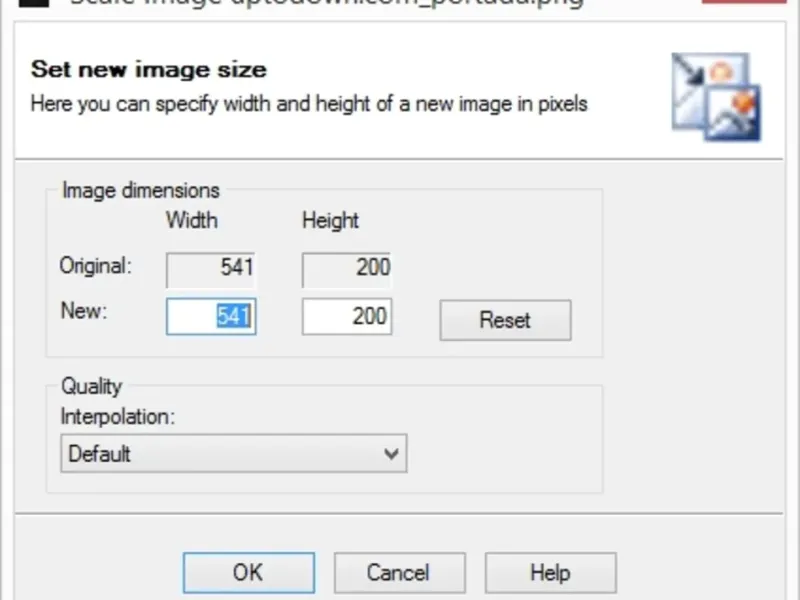The image size is (800, 600).
Task: Click the 'Set new image size' heading
Action: 148,69
